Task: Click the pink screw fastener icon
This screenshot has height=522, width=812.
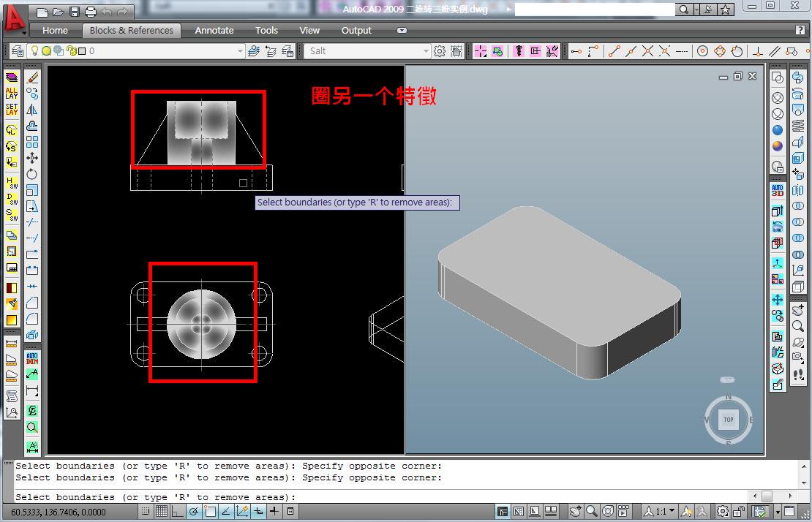Action: [519, 50]
